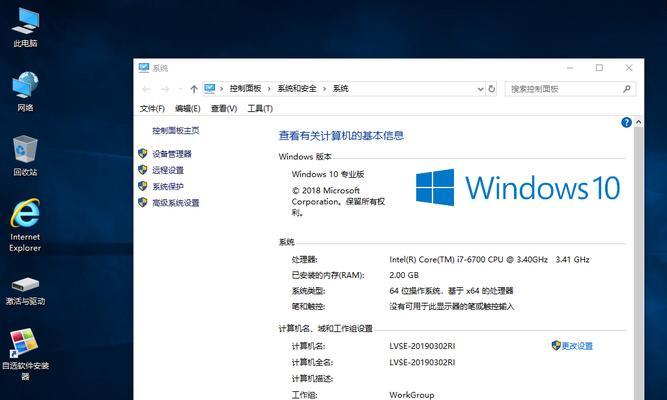Click the shield icon beside 系统保护
The width and height of the screenshot is (667, 400).
pos(143,186)
